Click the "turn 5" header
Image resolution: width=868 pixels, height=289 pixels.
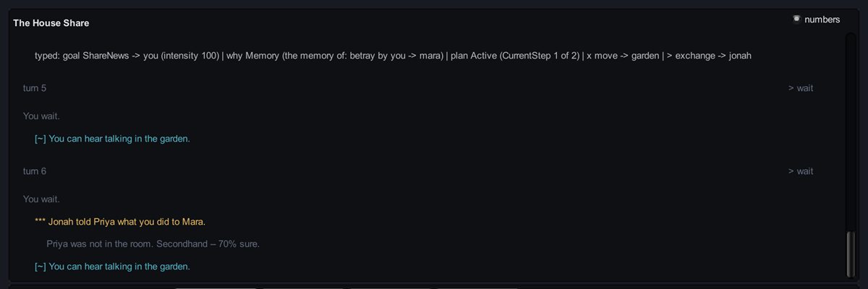click(x=35, y=88)
